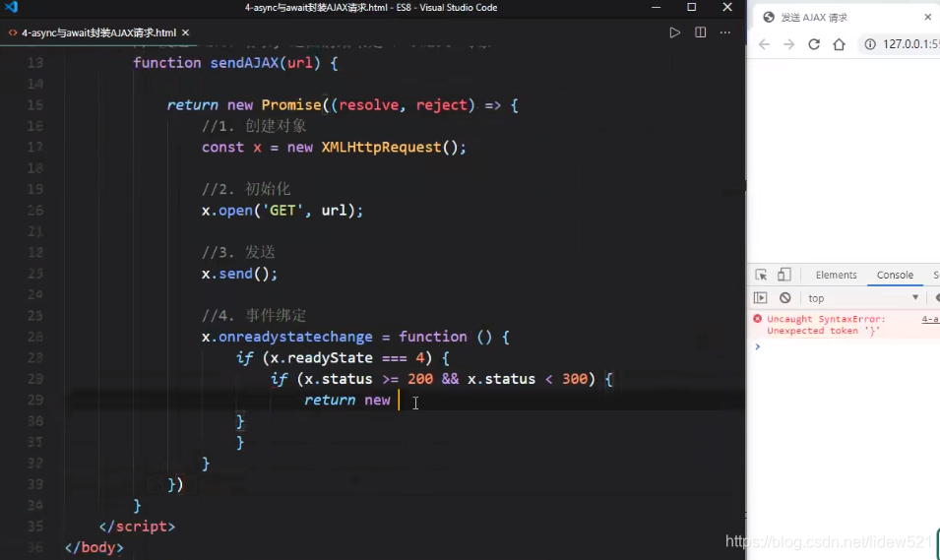Close the VS Code window
The width and height of the screenshot is (940, 560).
[x=727, y=7]
